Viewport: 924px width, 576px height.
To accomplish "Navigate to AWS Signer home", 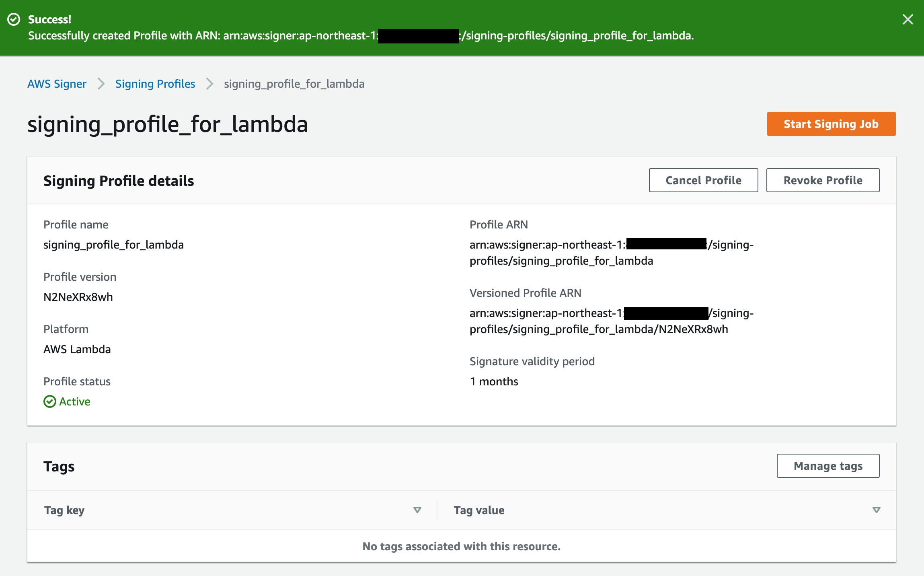I will coord(57,84).
